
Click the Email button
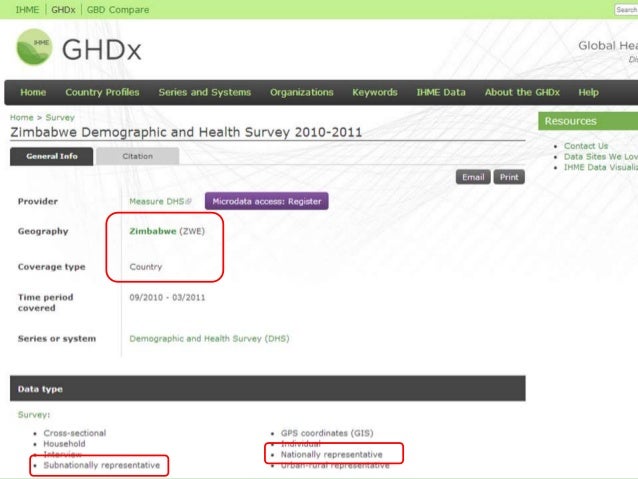pos(473,177)
